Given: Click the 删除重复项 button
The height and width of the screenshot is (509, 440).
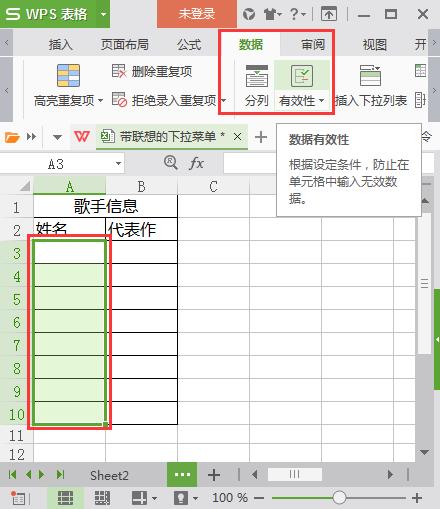Looking at the screenshot, I should tap(152, 71).
